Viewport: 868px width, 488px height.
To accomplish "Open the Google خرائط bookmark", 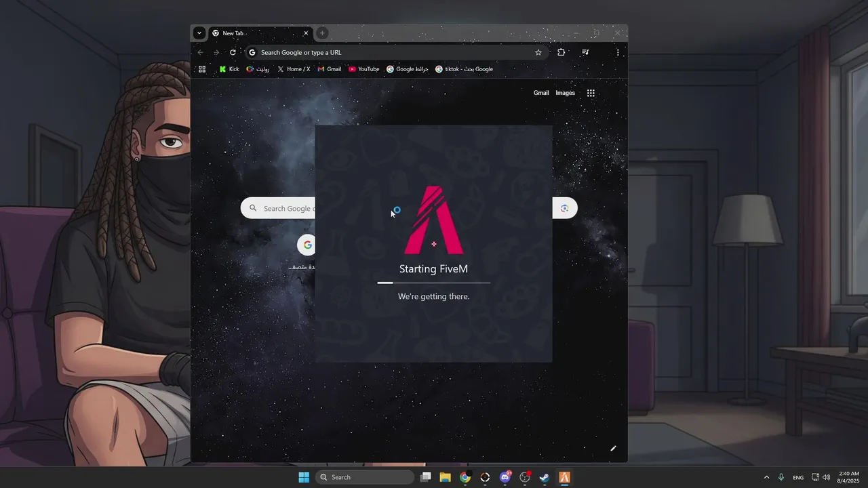I will pos(408,69).
